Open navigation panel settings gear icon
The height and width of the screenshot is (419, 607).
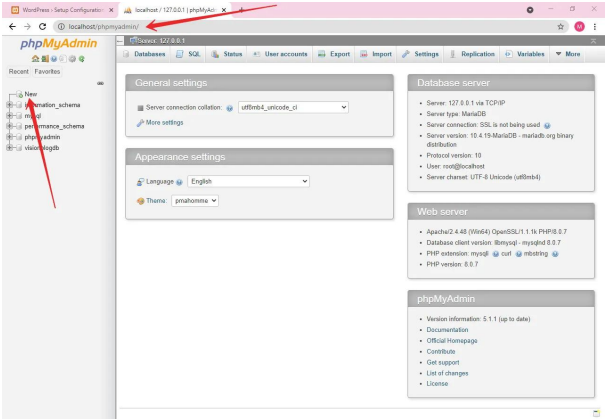point(72,59)
